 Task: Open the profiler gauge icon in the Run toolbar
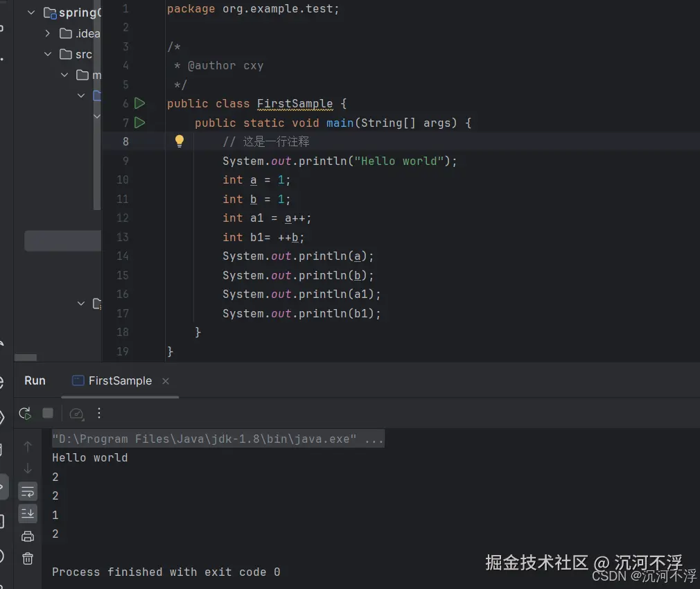[76, 414]
